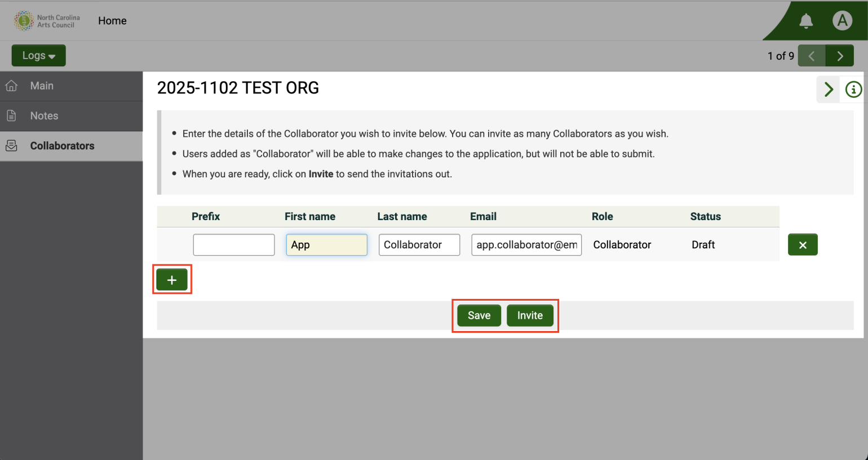
Task: Click the disabled previous record arrow
Action: click(812, 55)
